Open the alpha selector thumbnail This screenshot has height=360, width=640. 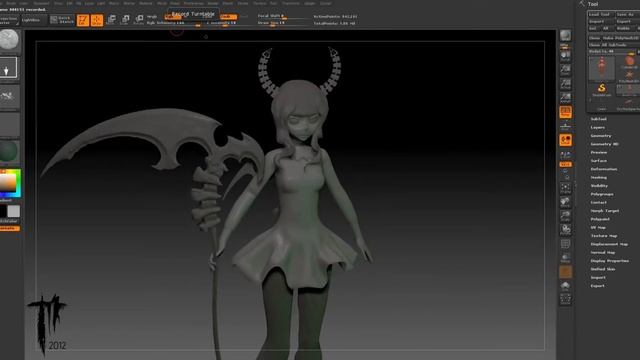pyautogui.click(x=9, y=96)
